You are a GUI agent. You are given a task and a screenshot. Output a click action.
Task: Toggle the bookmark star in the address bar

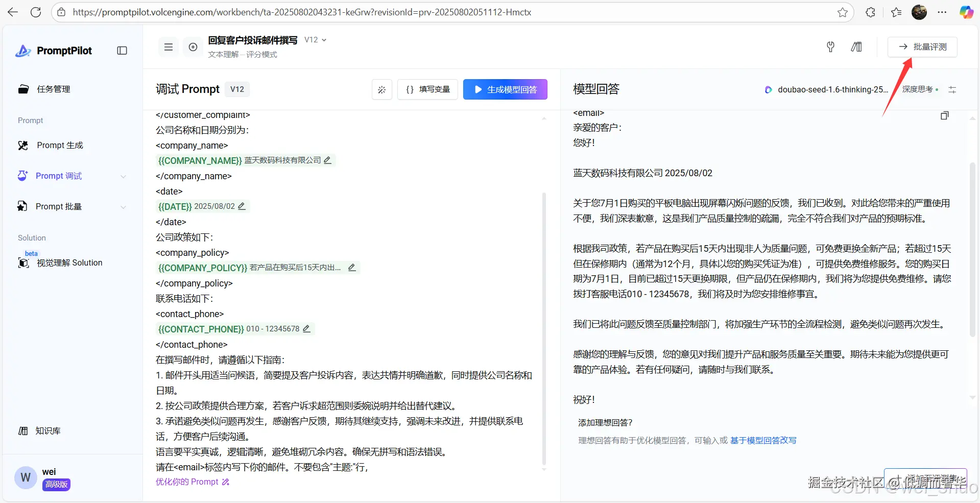click(x=842, y=12)
